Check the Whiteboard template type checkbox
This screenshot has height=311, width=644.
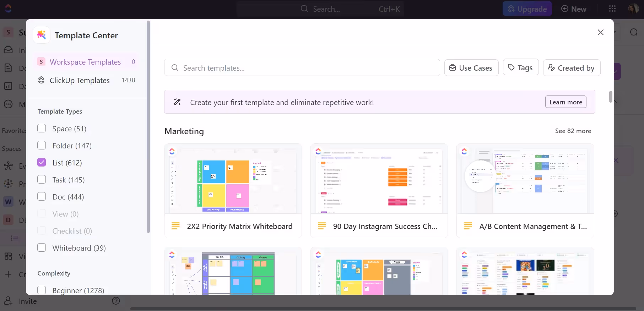point(42,248)
